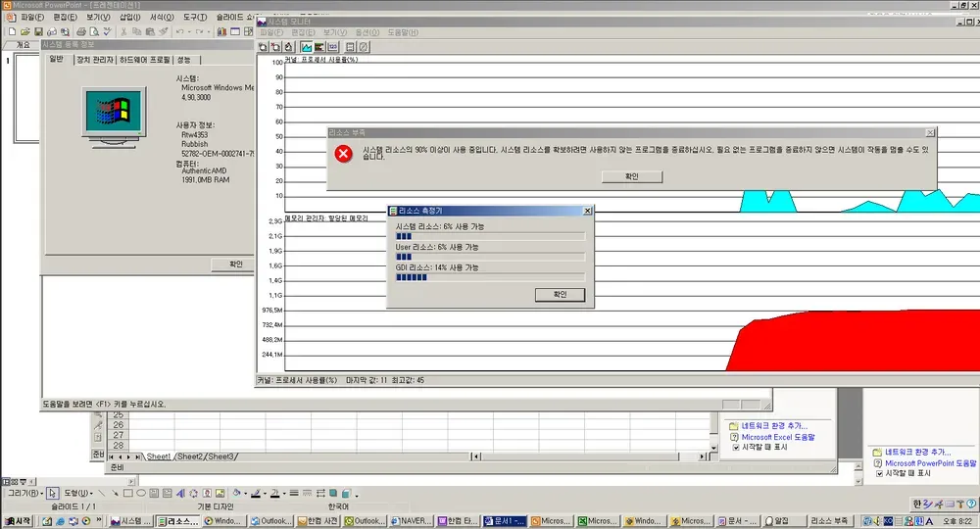Image resolution: width=980 pixels, height=529 pixels.
Task: Switch to the Outline (개요) tab in PowerPoint
Action: 23,45
